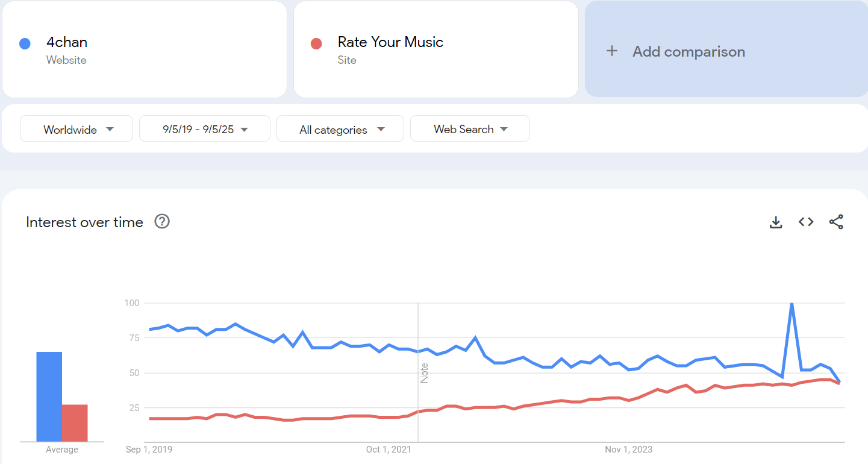
Task: Click the blue 4chan average bar
Action: pos(49,397)
